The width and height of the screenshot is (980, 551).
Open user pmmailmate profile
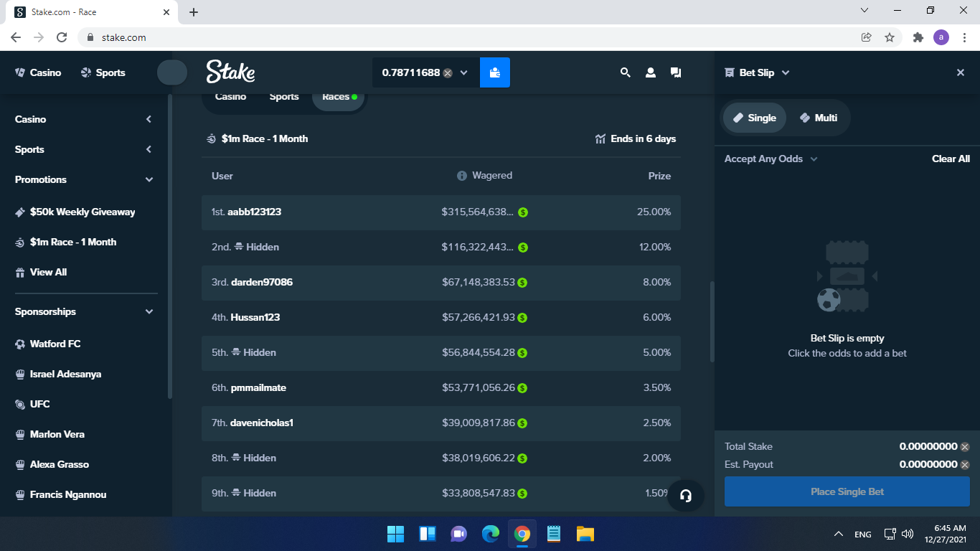(258, 387)
